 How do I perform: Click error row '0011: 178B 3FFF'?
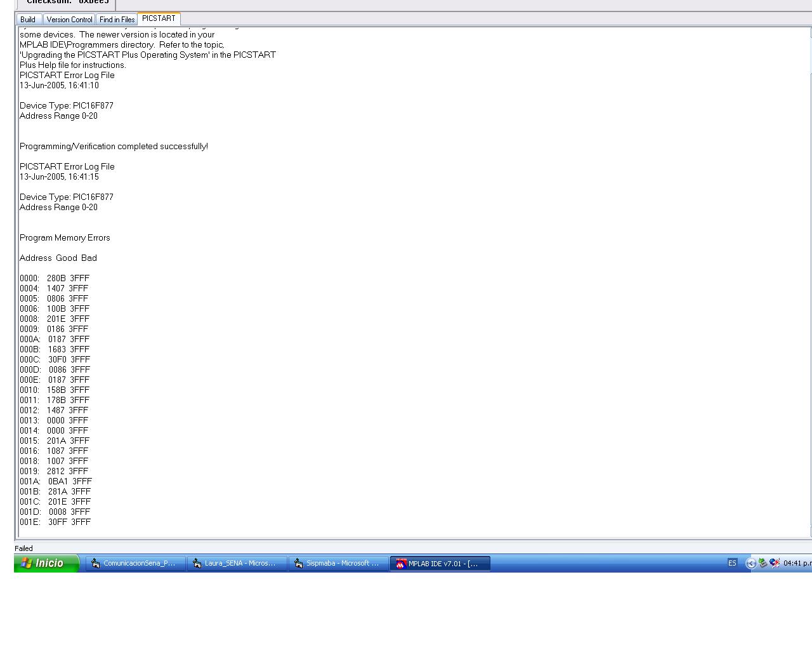coord(55,400)
